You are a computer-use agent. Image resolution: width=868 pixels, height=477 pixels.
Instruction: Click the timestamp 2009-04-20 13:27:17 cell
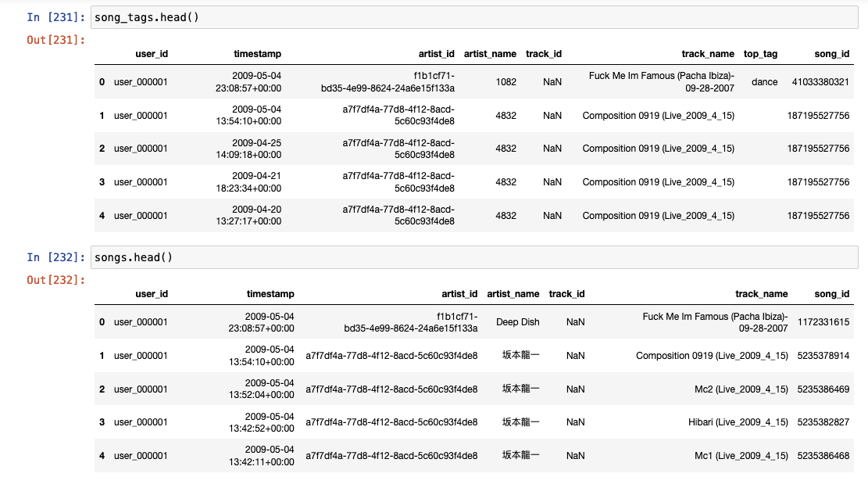click(x=248, y=215)
